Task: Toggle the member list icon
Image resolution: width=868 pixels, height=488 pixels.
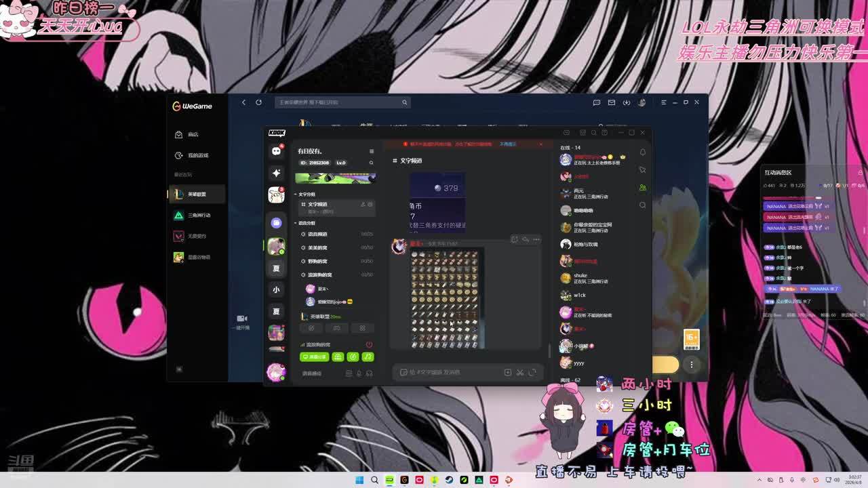Action: tap(642, 188)
